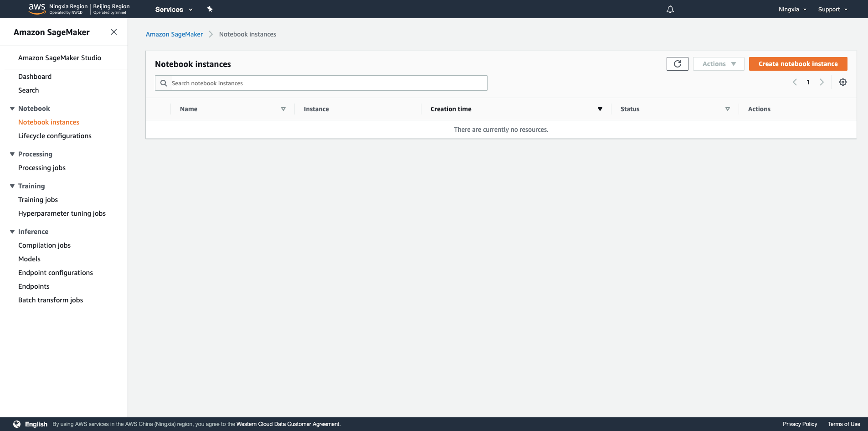Click the AWS logo in top bar
The image size is (868, 431).
click(x=37, y=9)
